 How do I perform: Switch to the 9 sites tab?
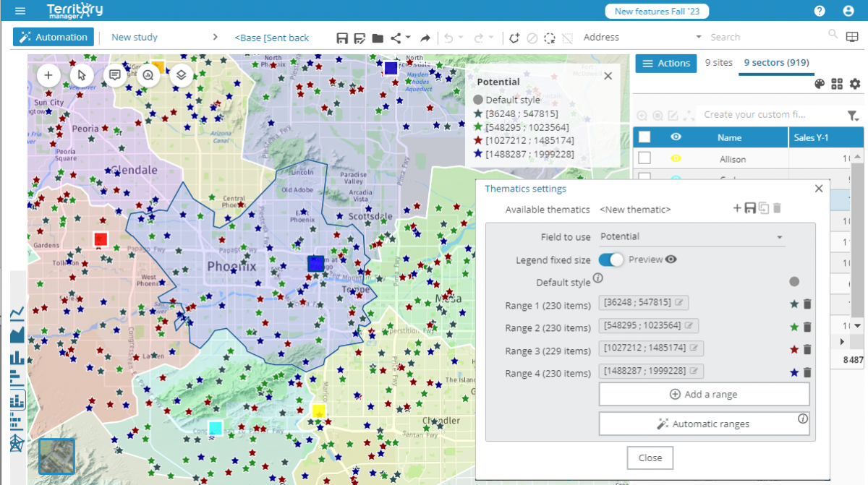point(718,63)
